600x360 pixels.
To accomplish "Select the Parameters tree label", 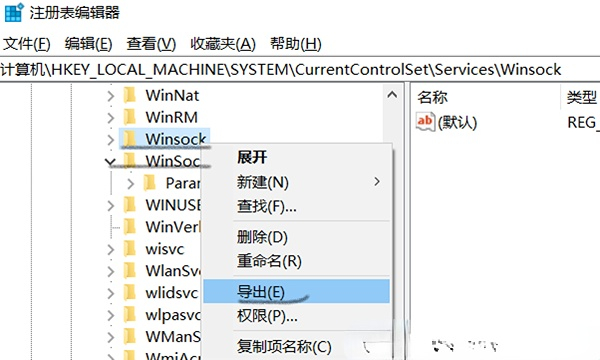I will [183, 183].
